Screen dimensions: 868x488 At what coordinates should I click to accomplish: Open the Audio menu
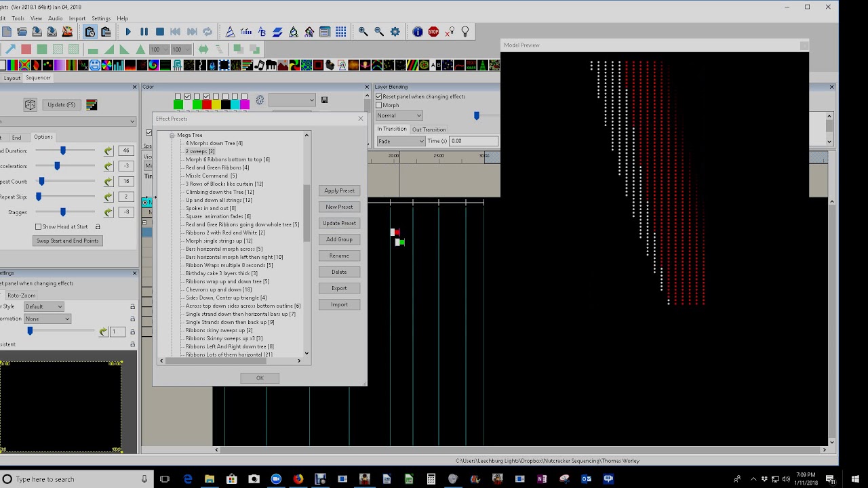tap(55, 18)
